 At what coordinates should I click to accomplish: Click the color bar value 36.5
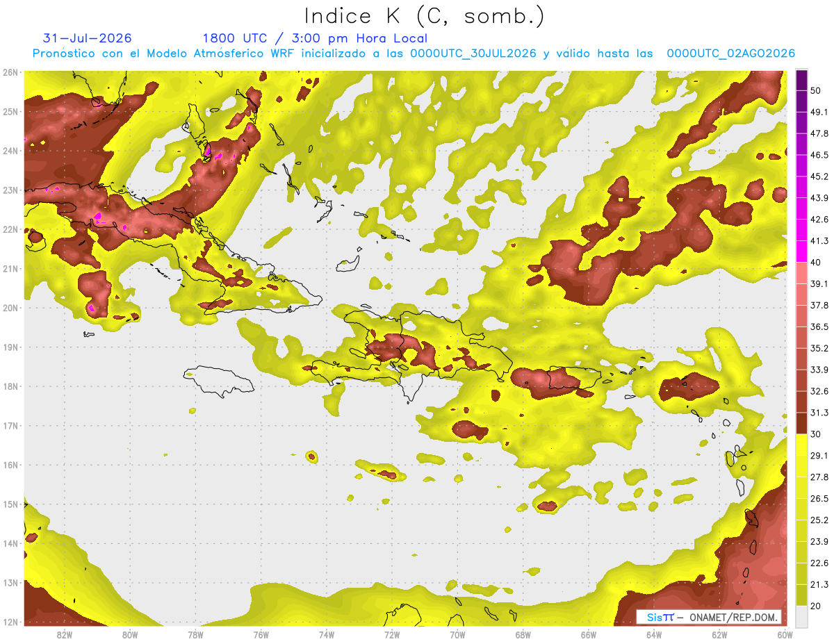pos(819,327)
